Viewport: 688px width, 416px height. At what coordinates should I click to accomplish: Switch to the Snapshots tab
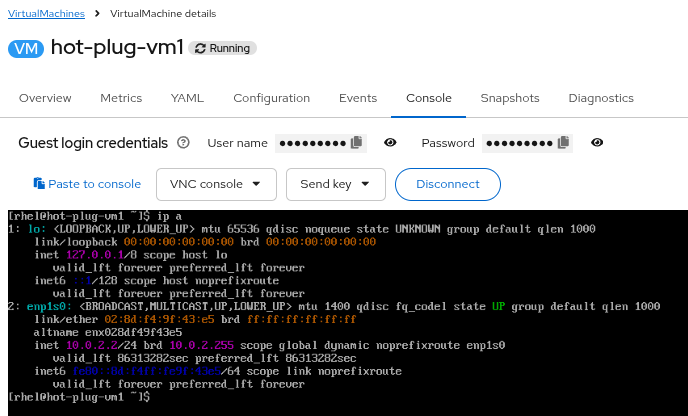[x=509, y=98]
